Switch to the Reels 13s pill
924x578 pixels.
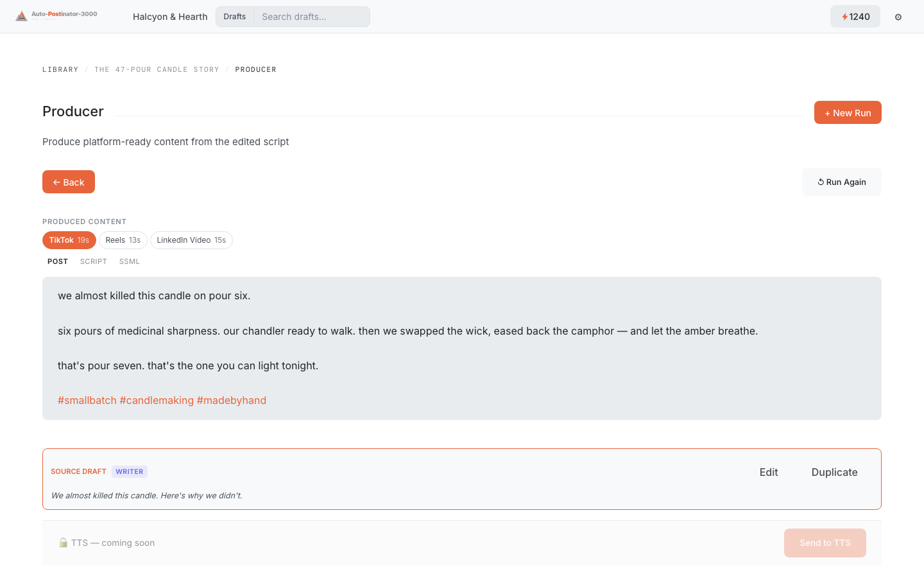click(123, 240)
